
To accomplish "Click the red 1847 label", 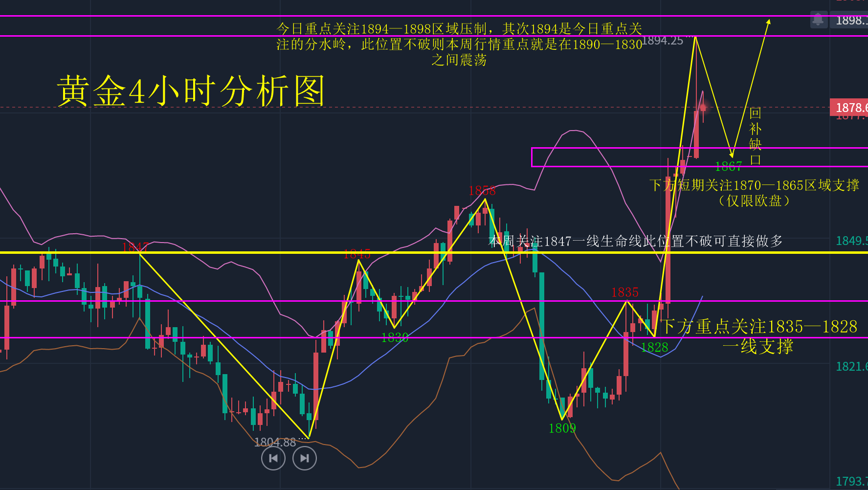I will tap(135, 247).
